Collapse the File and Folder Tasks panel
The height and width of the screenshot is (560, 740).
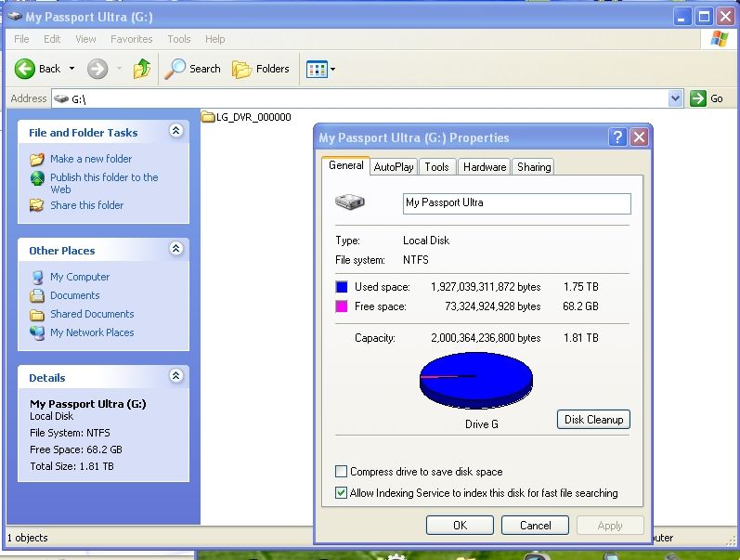click(176, 131)
